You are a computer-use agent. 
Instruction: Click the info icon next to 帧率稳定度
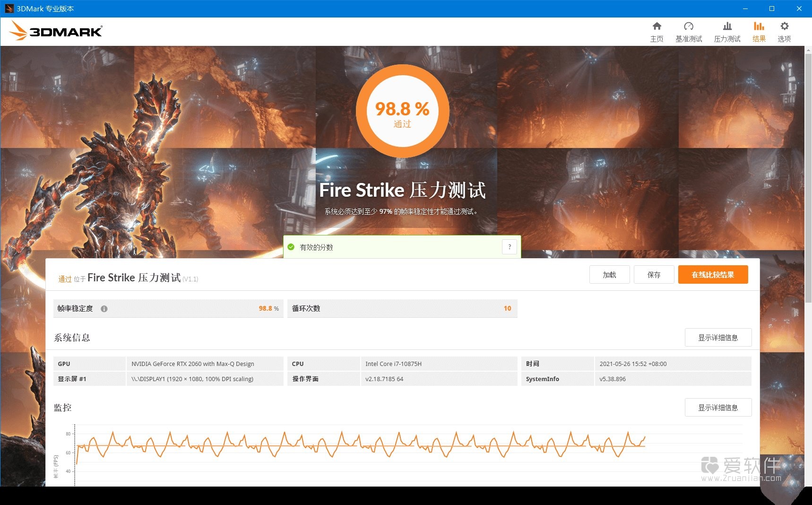pos(104,309)
